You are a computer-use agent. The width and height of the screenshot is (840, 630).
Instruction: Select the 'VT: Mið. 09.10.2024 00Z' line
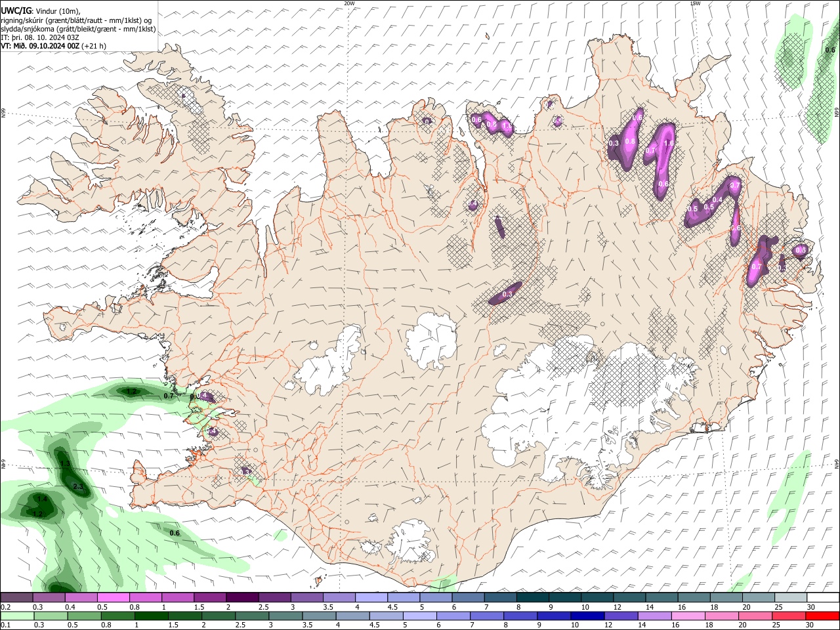(40, 46)
